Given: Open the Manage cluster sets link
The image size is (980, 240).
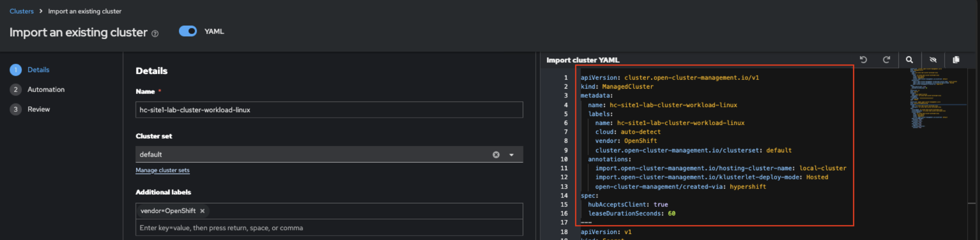Looking at the screenshot, I should [x=162, y=170].
